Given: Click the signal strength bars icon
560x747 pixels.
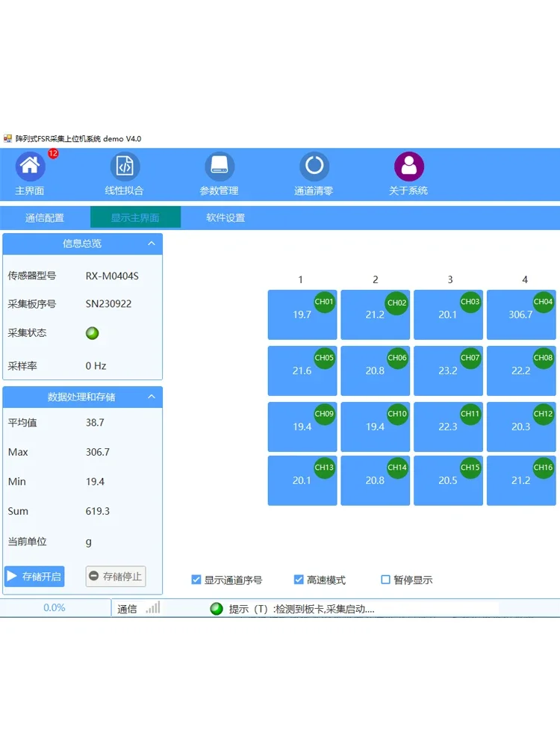Looking at the screenshot, I should click(x=153, y=608).
